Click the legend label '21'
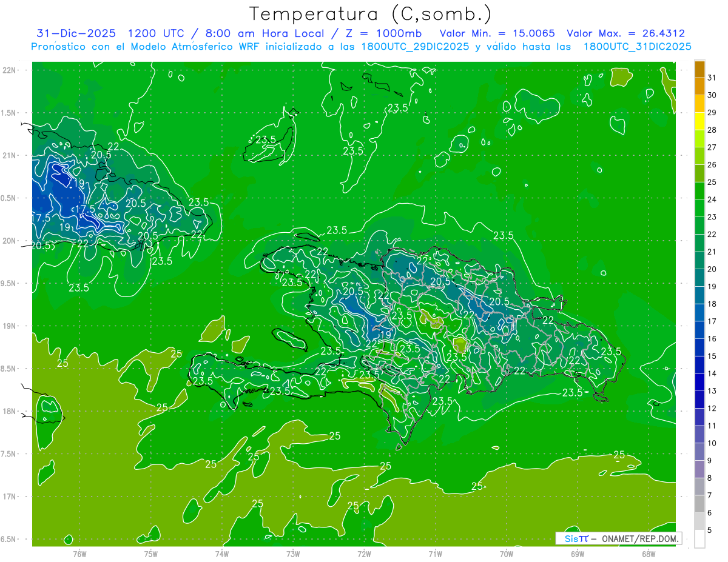Viewport: 728px width, 562px height. pyautogui.click(x=712, y=252)
